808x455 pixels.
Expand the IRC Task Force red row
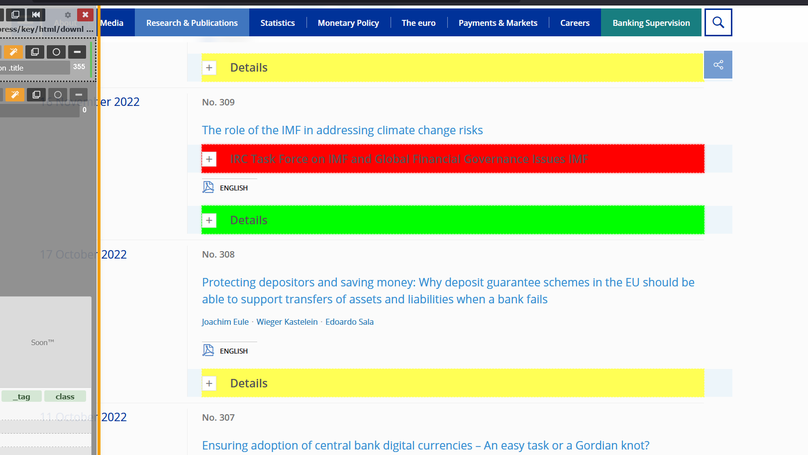pyautogui.click(x=209, y=159)
